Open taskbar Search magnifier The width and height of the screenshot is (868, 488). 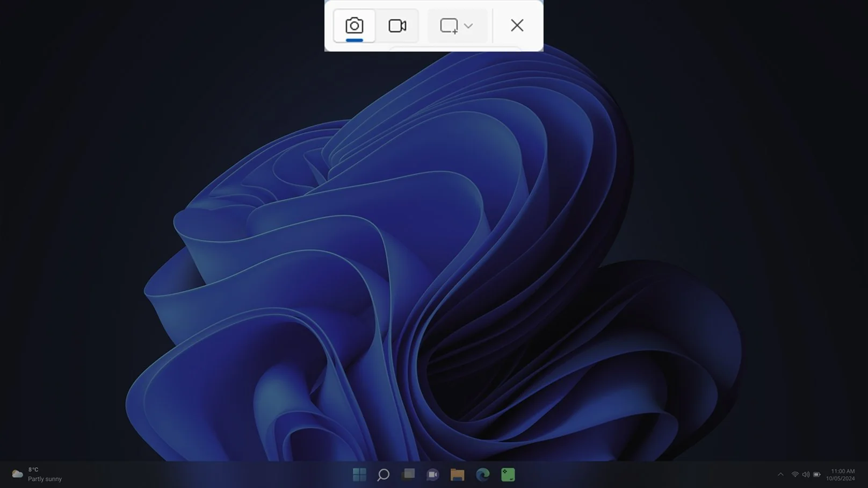coord(383,475)
